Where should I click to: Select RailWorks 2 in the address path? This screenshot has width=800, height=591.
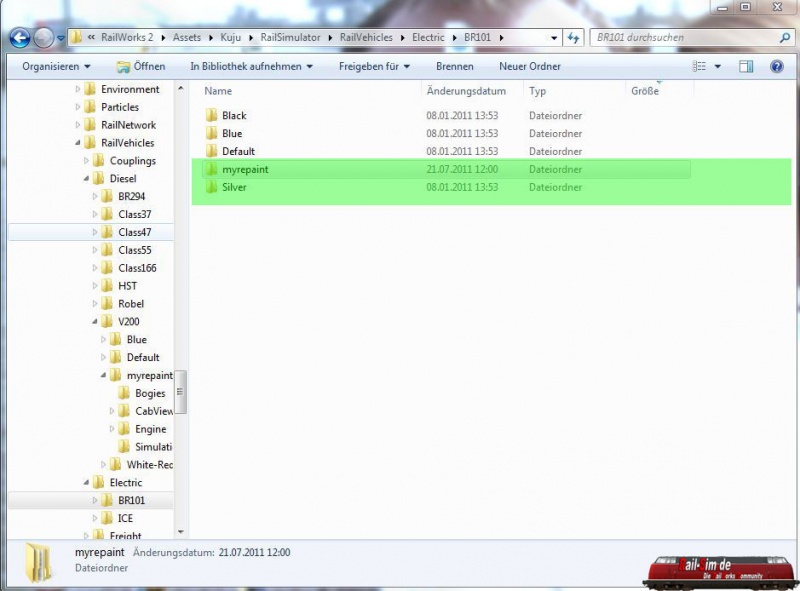(127, 37)
